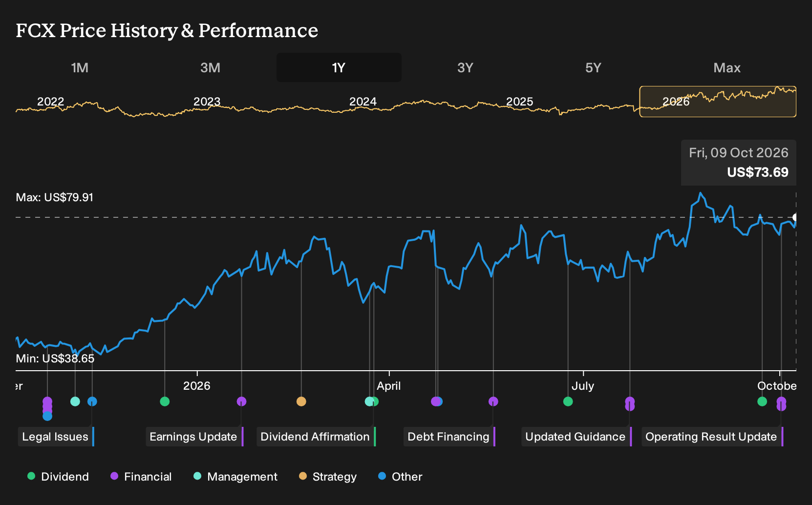Open the Operating Result Update label

712,437
